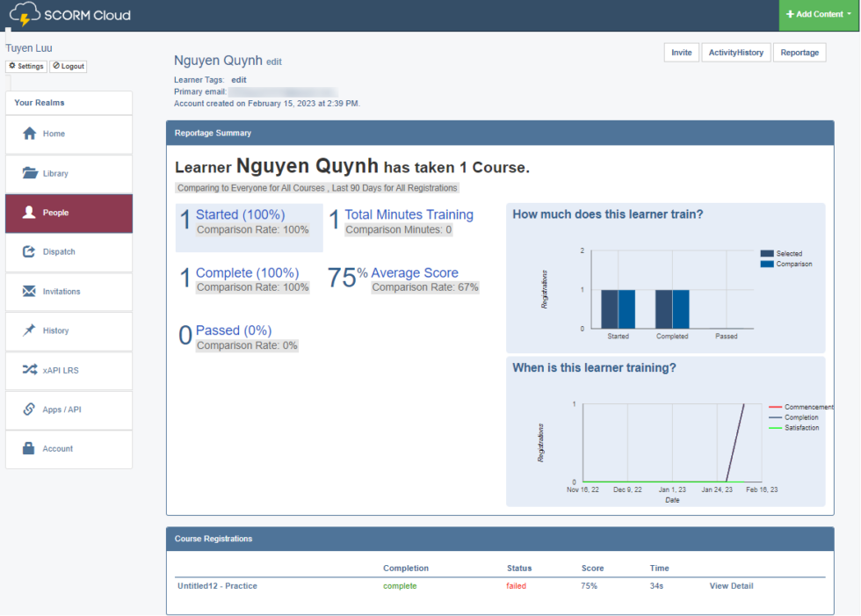861x616 pixels.
Task: Select the People section in the navigation
Action: [x=69, y=213]
